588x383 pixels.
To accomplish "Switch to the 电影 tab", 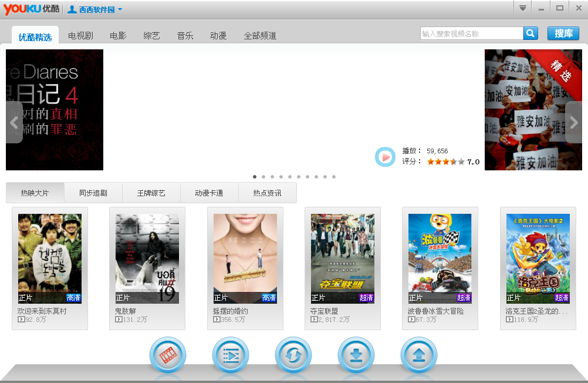I will click(x=118, y=36).
